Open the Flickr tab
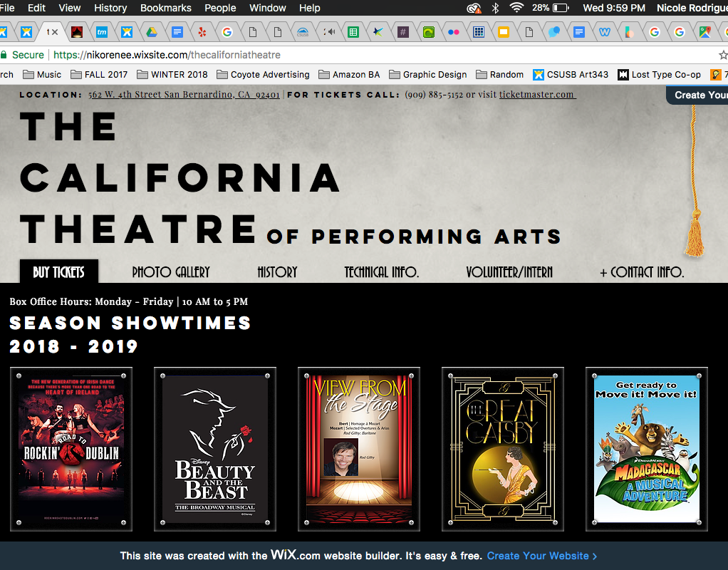This screenshot has width=728, height=570. (454, 32)
